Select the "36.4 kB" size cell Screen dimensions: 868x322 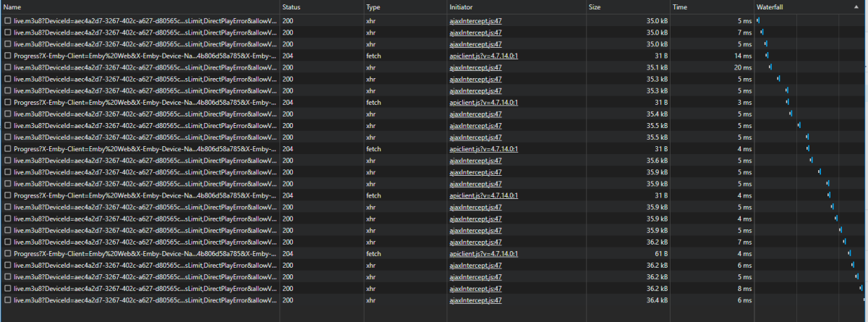pyautogui.click(x=657, y=300)
